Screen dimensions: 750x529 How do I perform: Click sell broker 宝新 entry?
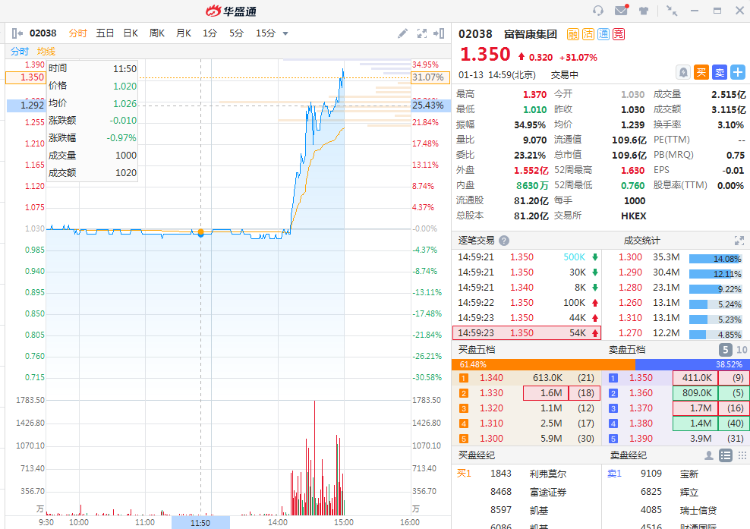point(689,474)
